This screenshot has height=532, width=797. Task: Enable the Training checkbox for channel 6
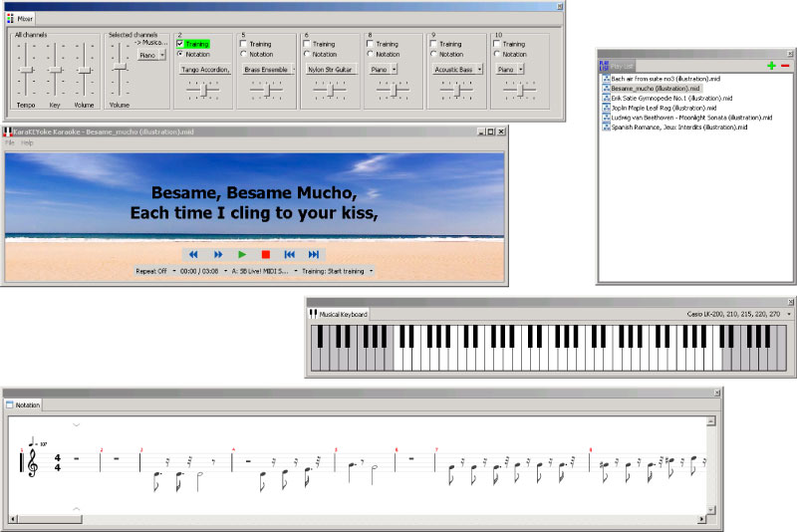307,44
